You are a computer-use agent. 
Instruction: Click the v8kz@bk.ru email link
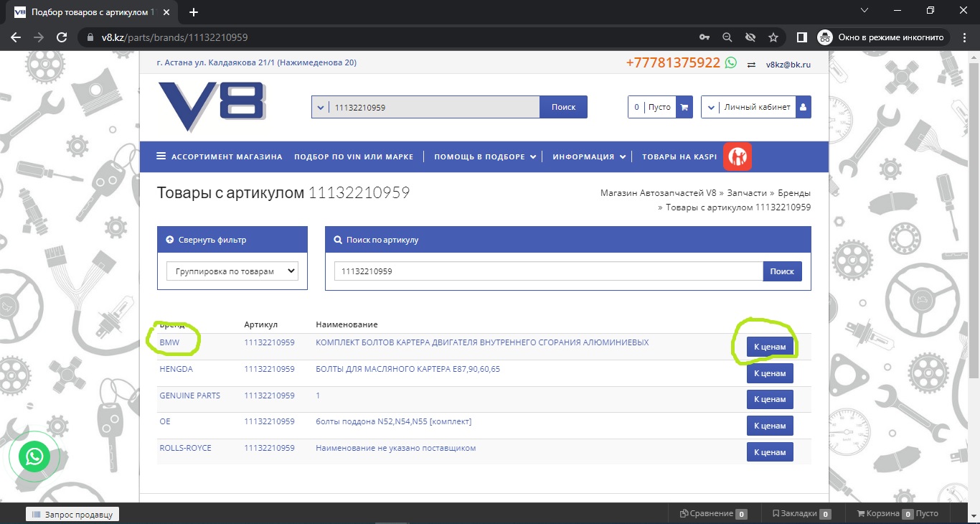[788, 64]
